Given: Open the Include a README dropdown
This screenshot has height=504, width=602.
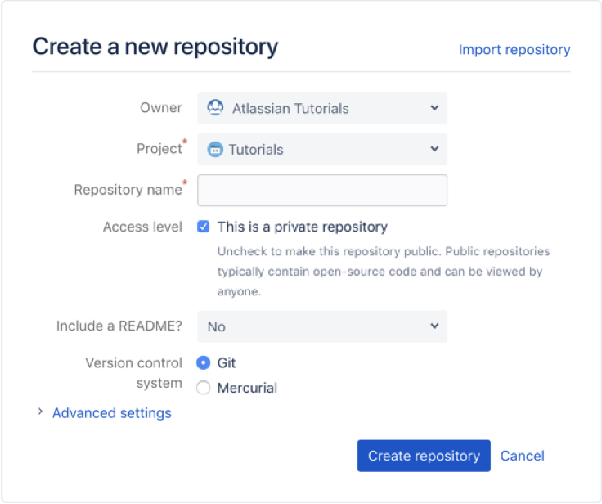Looking at the screenshot, I should tap(322, 327).
